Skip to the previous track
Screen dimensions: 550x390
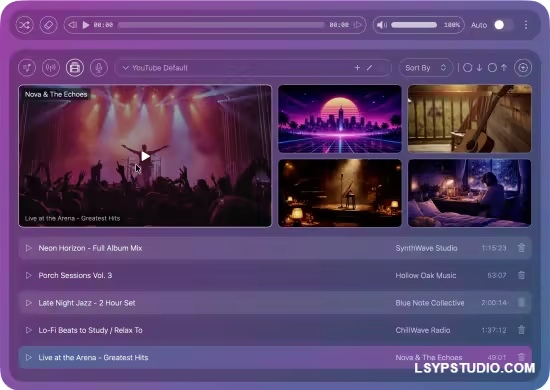pyautogui.click(x=73, y=25)
